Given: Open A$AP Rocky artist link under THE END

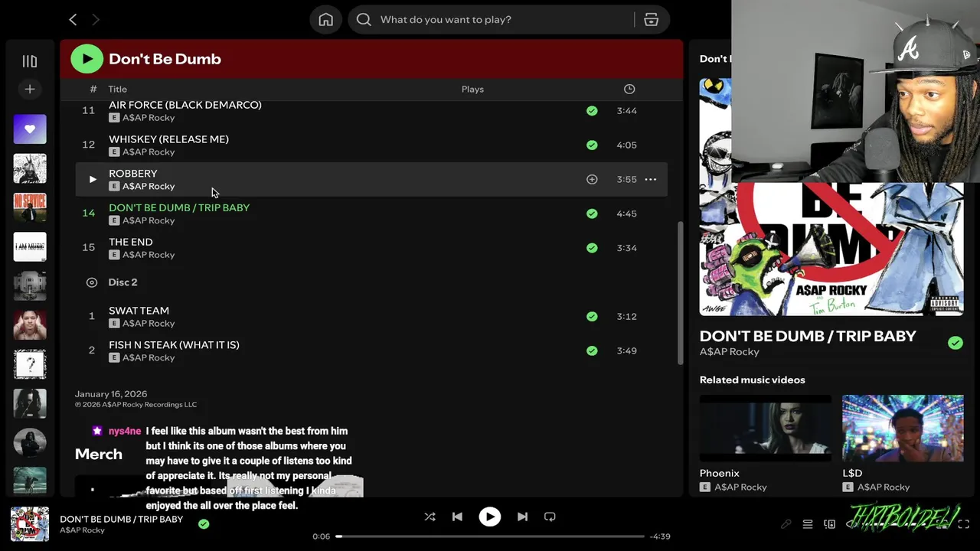Looking at the screenshot, I should coord(149,255).
